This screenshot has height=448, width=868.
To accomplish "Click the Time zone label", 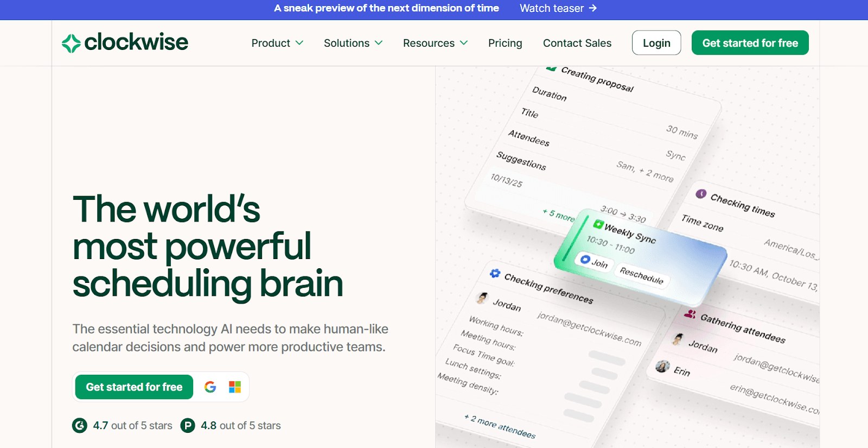I will pyautogui.click(x=703, y=223).
